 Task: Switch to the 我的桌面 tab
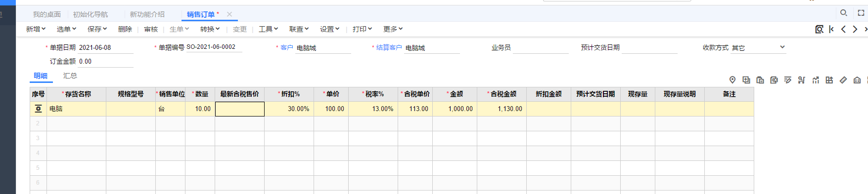(x=47, y=14)
